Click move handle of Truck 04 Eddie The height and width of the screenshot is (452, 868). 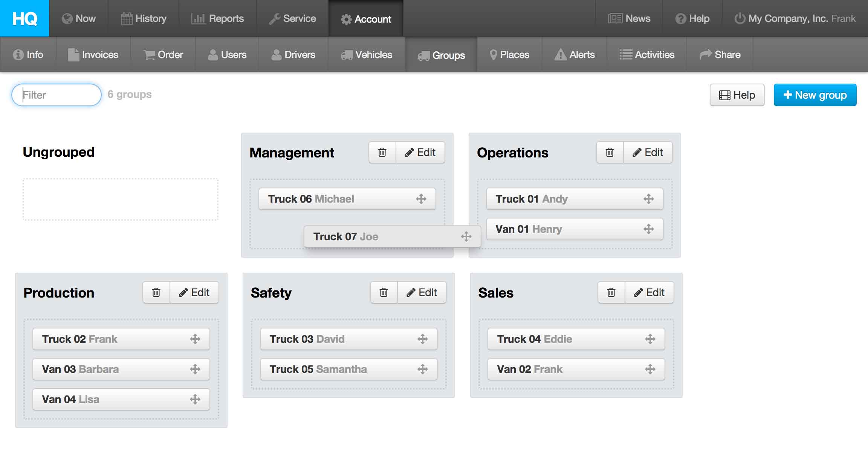650,339
